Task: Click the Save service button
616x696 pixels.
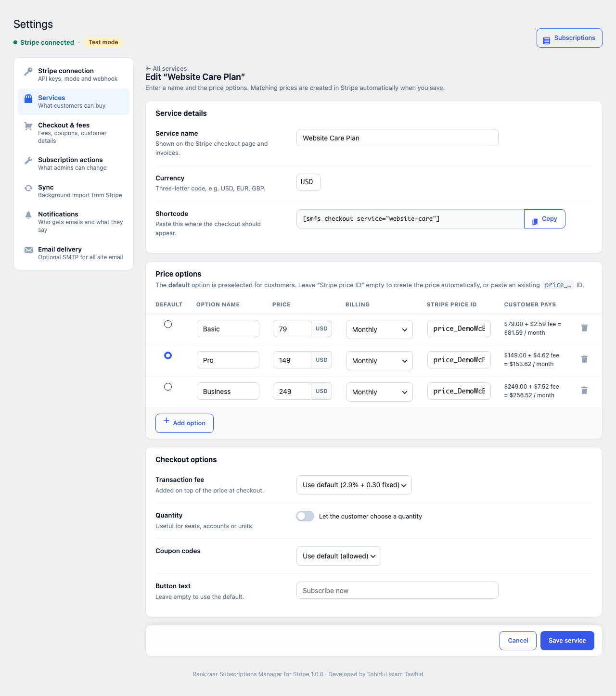Action: (567, 641)
